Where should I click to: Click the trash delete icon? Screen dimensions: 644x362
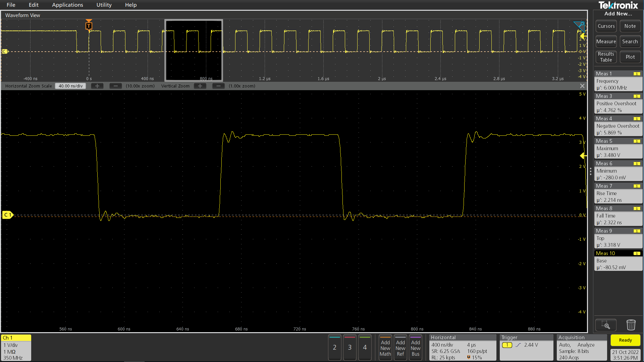[x=631, y=325]
